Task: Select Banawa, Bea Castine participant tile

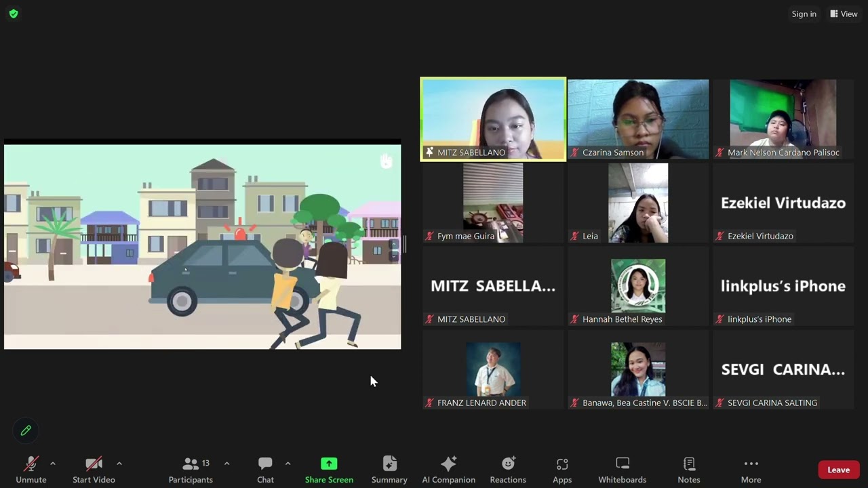Action: point(638,369)
